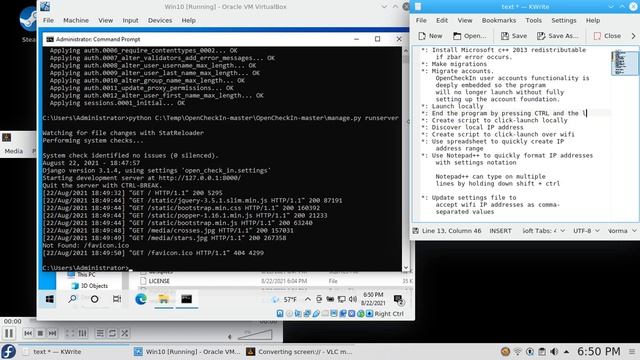Adjust the VLC volume slider

256,335
